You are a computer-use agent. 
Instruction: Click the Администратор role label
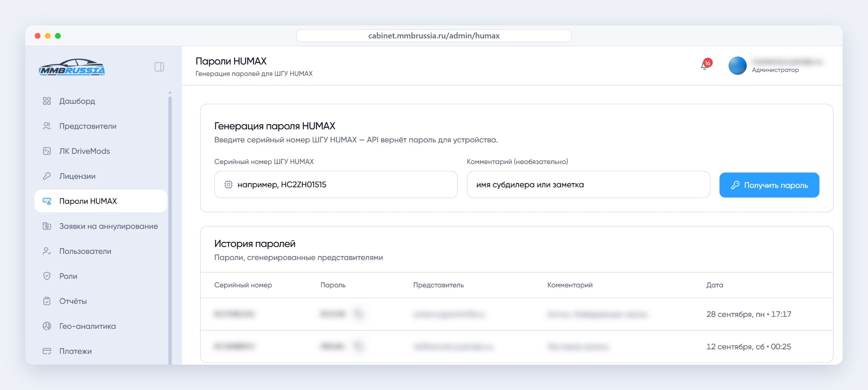tap(775, 70)
